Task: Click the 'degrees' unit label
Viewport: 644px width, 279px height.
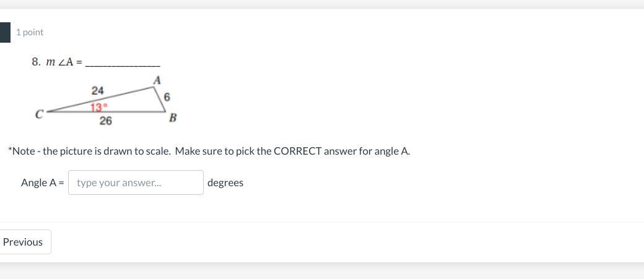Action: point(225,182)
